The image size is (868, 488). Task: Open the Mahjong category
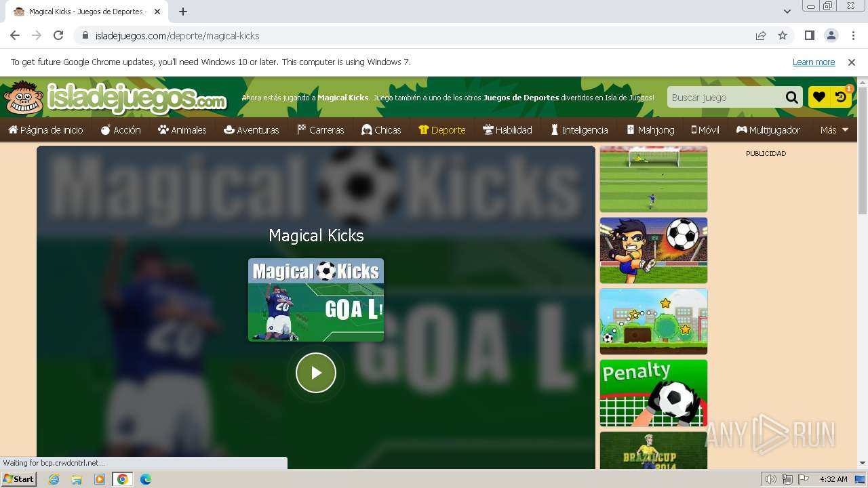coord(650,129)
